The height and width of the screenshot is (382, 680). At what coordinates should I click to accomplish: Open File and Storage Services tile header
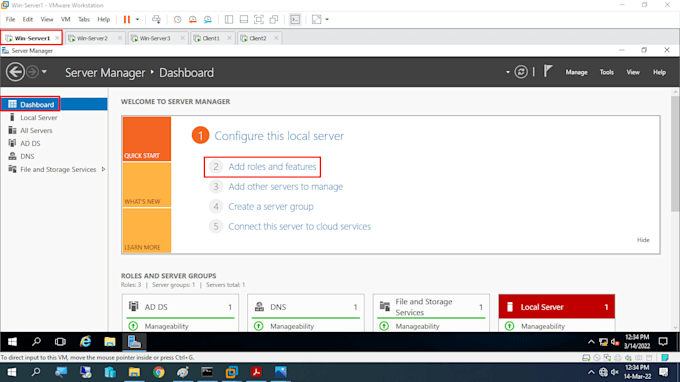(431, 307)
